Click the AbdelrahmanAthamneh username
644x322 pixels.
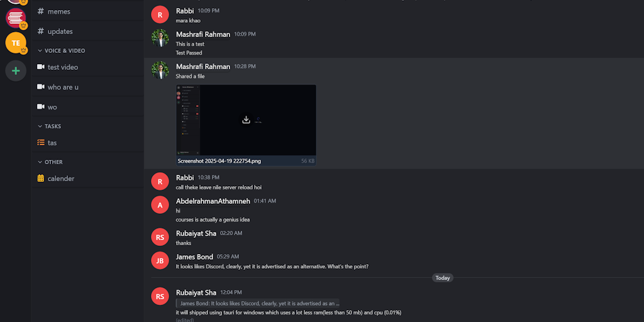pos(213,201)
